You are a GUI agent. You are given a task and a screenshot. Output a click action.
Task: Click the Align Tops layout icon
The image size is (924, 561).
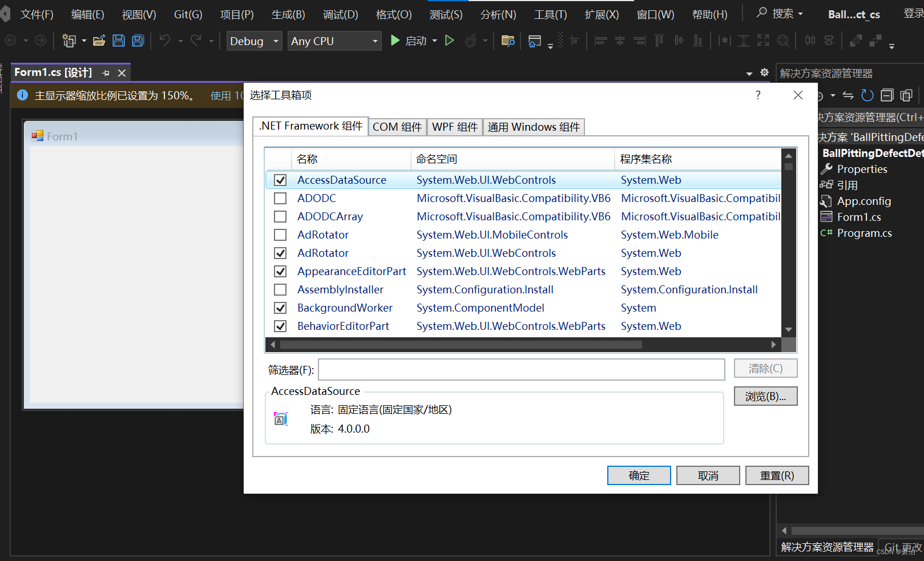click(x=659, y=41)
